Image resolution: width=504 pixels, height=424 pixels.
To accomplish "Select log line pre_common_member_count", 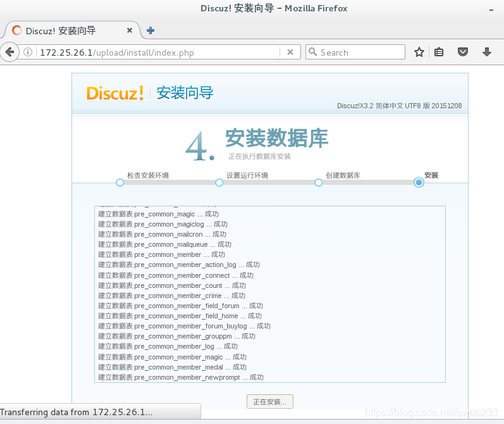I will point(172,285).
